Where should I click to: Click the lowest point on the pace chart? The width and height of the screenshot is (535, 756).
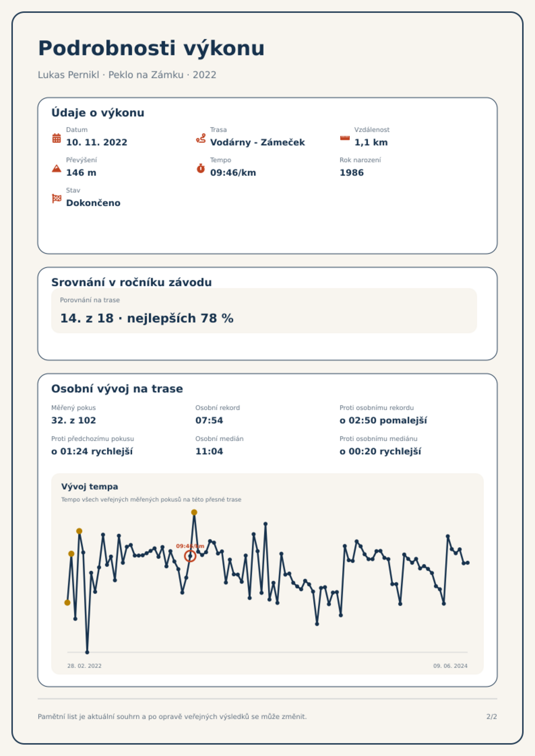tap(87, 652)
